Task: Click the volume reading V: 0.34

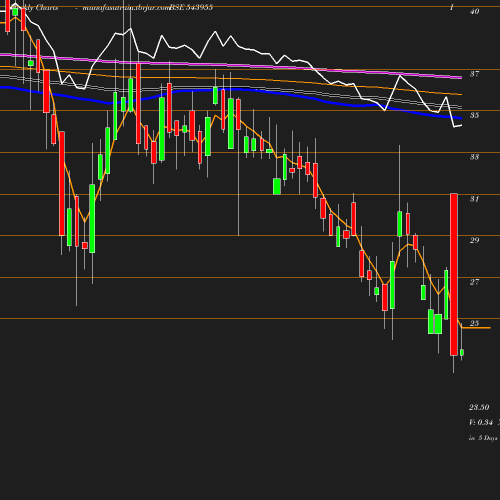Action: click(x=481, y=422)
